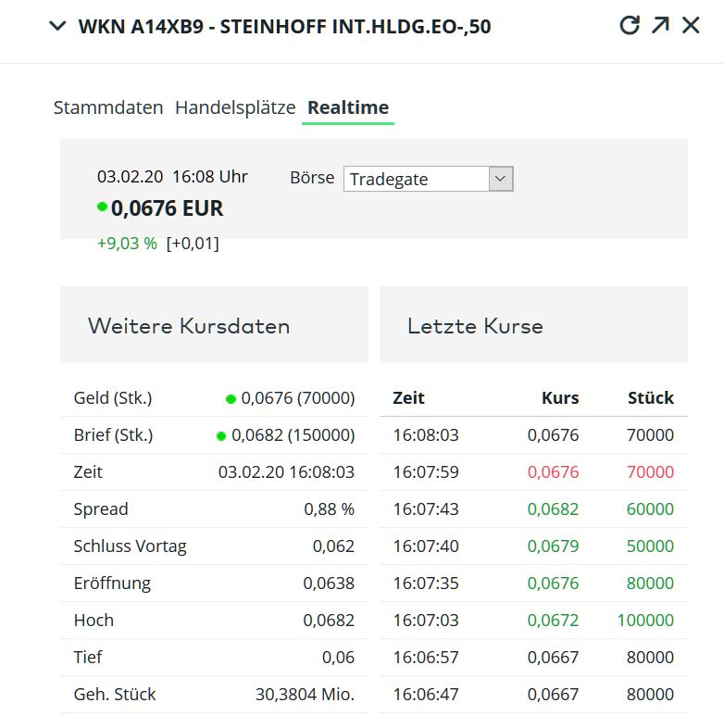Click the Geh. Stück volume value
The height and width of the screenshot is (728, 724).
(305, 695)
